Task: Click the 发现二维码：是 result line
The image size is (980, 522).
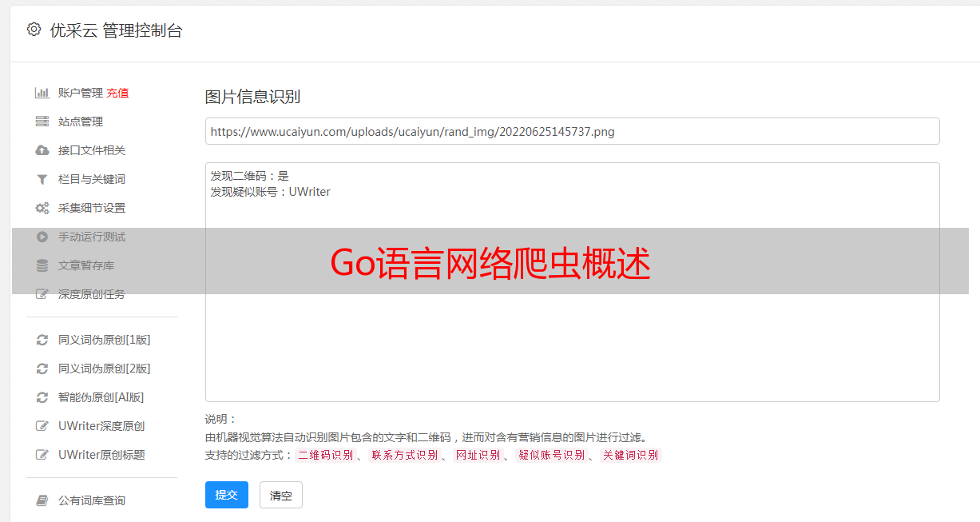Action: pos(250,176)
